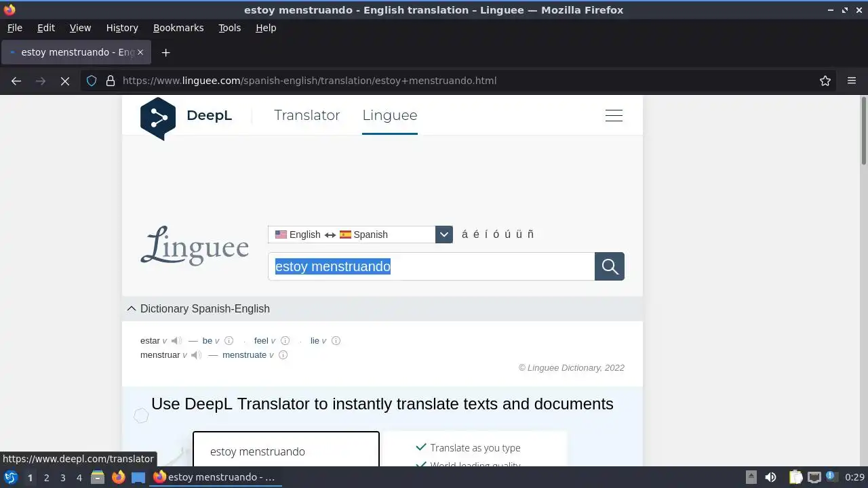868x488 pixels.
Task: Open the 'menstruar' dictionary entry
Action: tap(160, 355)
